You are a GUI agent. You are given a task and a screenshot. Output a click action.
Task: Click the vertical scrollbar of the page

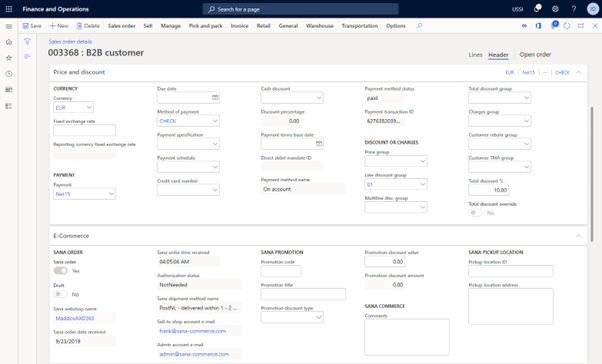tap(592, 173)
